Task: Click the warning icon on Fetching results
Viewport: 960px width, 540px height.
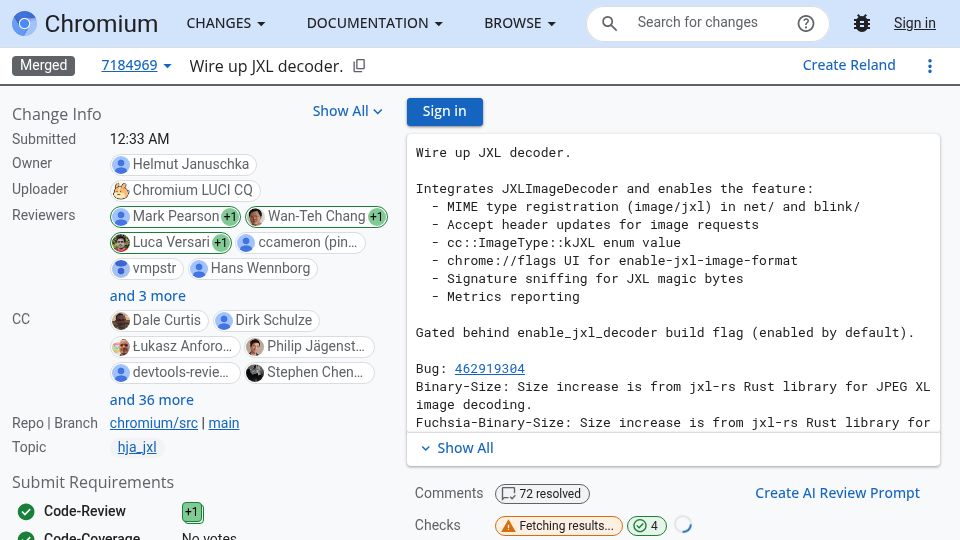Action: (508, 526)
